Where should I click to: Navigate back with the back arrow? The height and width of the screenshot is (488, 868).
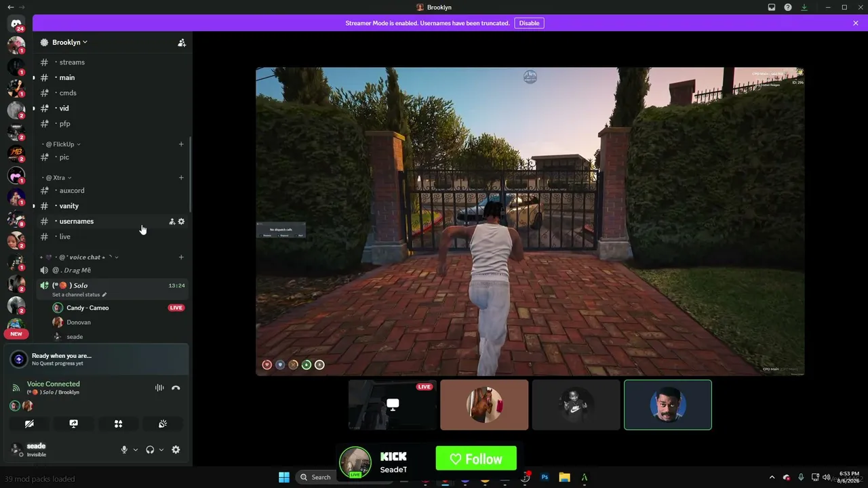tap(10, 7)
